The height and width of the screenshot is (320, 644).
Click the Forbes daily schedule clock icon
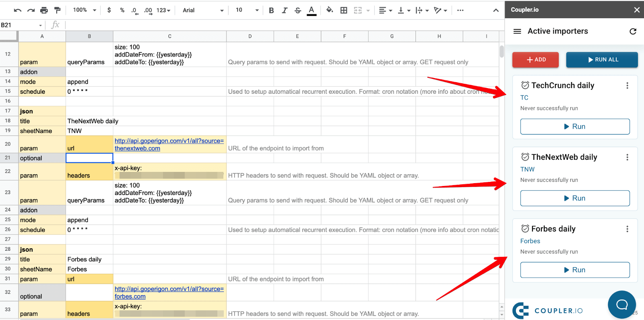click(525, 228)
